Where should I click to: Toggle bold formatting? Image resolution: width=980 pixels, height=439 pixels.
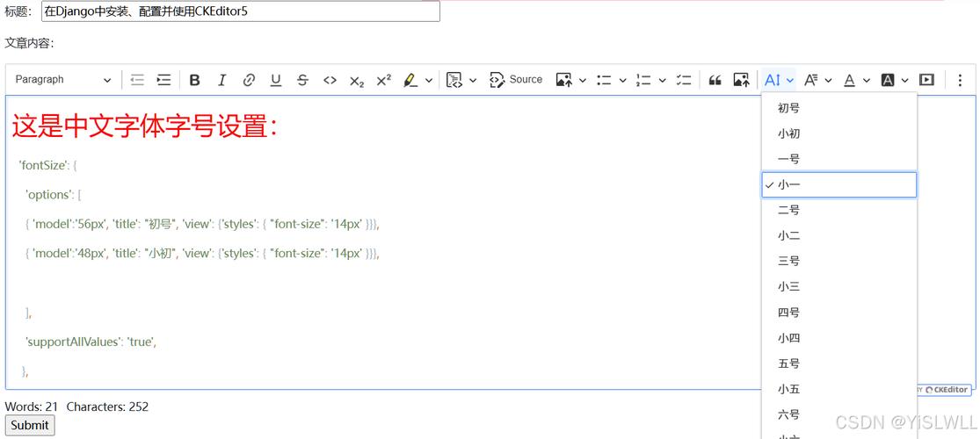[x=195, y=80]
